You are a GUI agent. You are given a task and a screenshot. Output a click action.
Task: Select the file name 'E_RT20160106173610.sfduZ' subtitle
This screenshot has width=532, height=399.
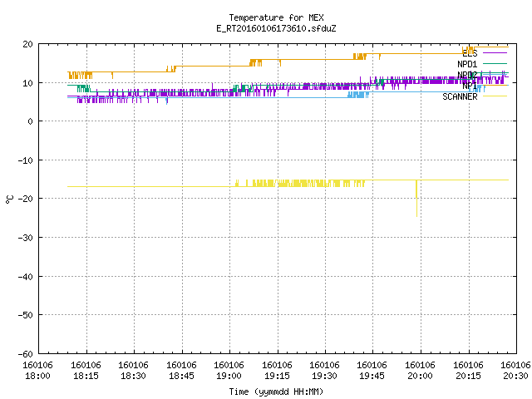(276, 28)
